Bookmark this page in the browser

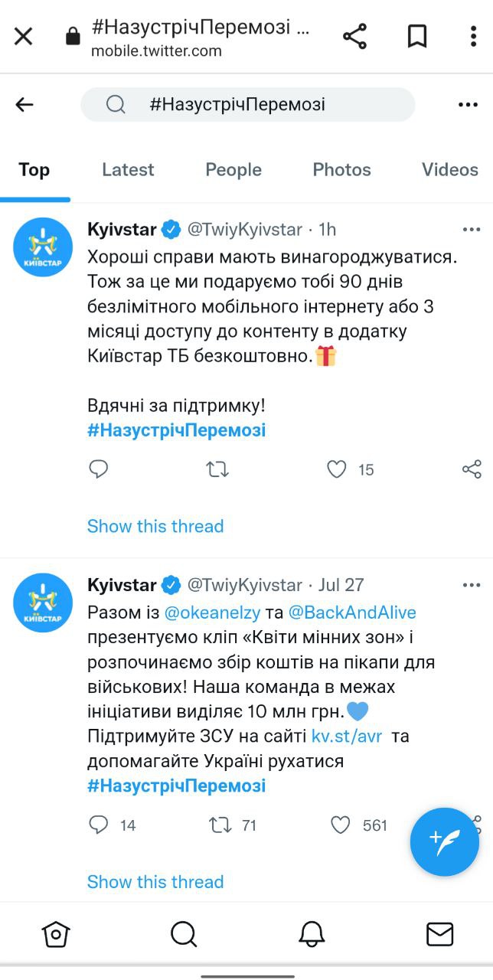point(417,36)
